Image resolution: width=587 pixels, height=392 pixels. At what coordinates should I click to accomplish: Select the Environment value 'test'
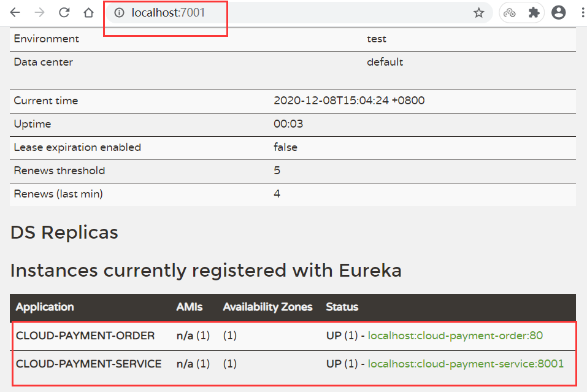point(377,39)
